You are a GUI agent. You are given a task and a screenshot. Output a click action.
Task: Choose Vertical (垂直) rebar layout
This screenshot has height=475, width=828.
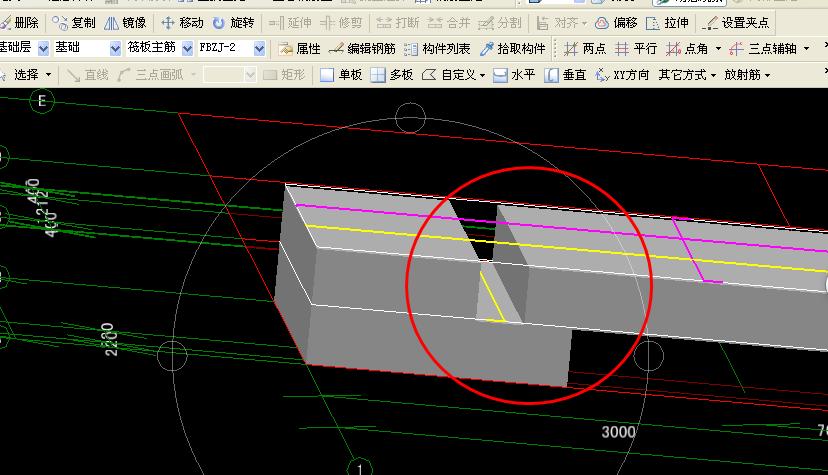pos(565,74)
